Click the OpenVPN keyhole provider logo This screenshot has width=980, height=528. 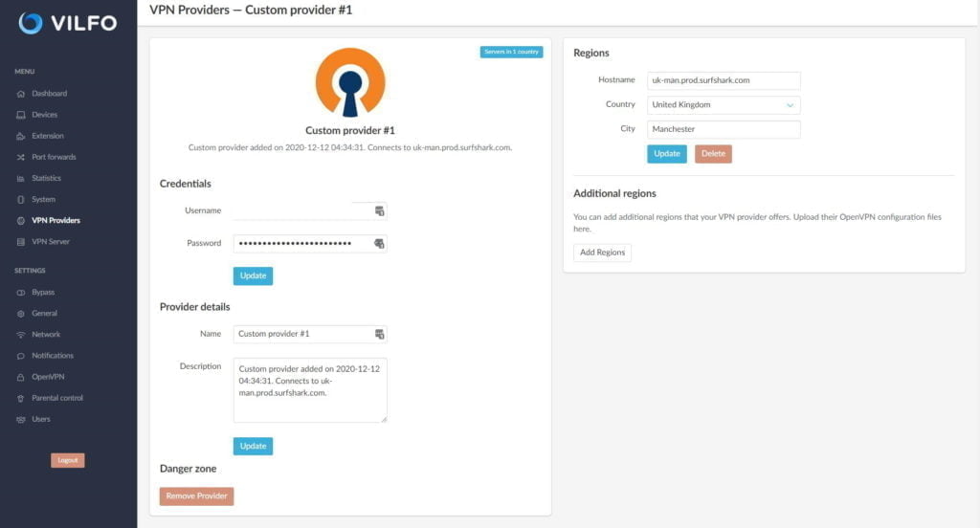(x=350, y=82)
